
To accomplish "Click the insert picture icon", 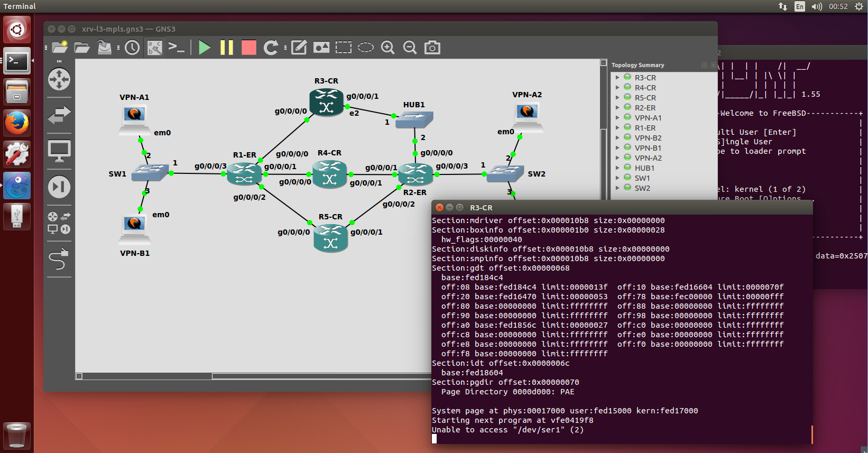I will point(321,48).
